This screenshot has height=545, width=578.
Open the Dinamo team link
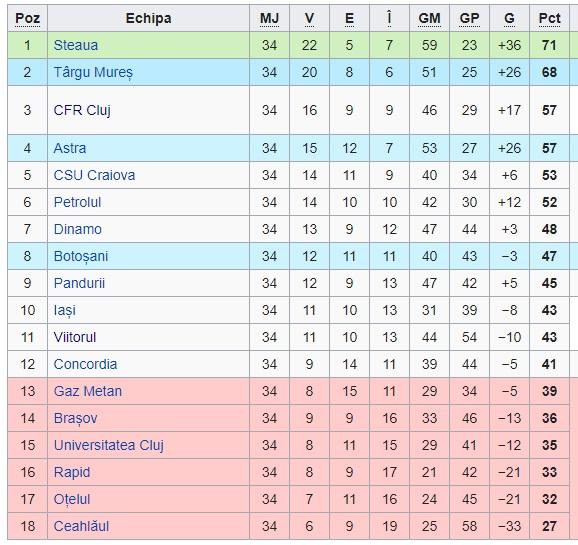(77, 229)
